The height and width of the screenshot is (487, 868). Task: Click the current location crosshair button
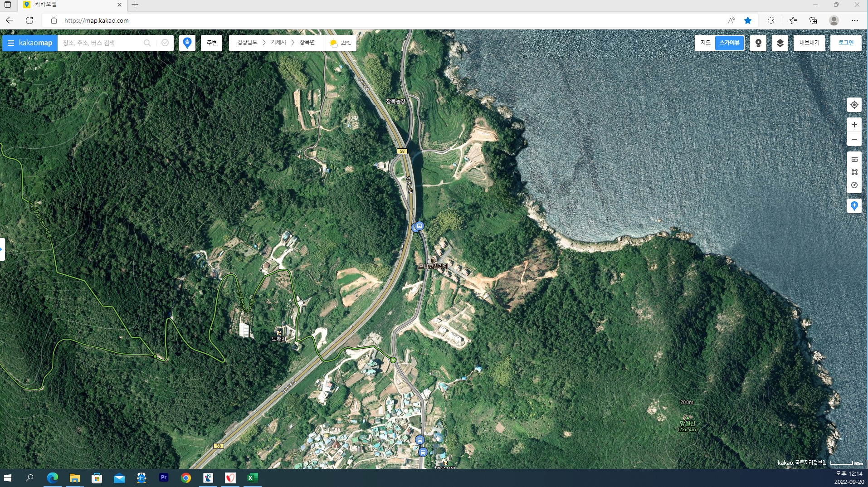(854, 105)
